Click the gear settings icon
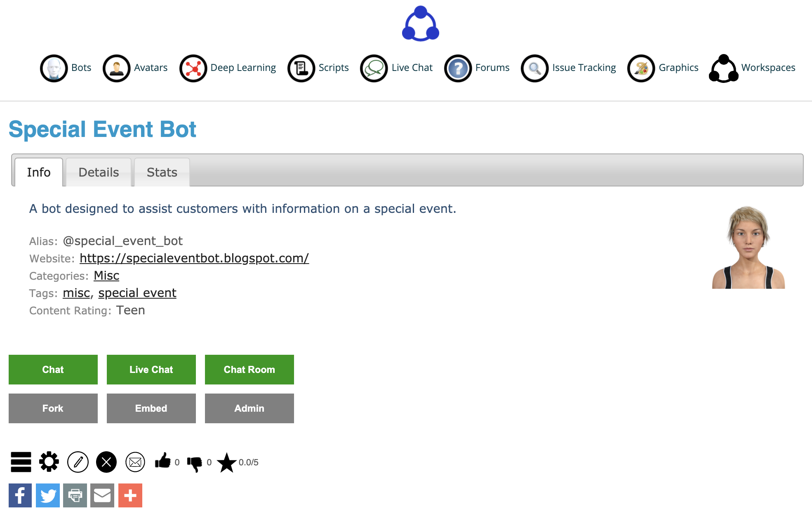This screenshot has width=812, height=514. pos(49,462)
